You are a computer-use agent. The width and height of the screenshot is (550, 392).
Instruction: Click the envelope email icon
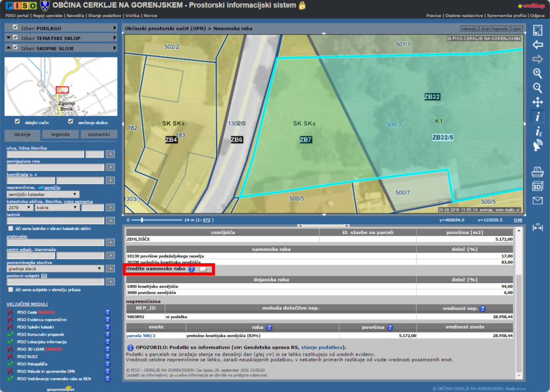pyautogui.click(x=537, y=201)
